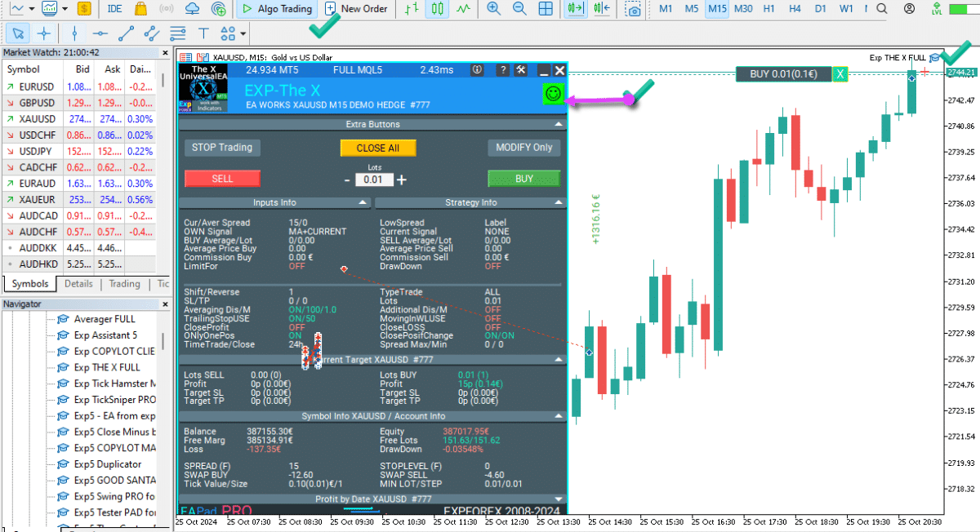Screen dimensions: 980x532
Task: Open the MQL5 Market shopping bag
Action: (x=141, y=9)
